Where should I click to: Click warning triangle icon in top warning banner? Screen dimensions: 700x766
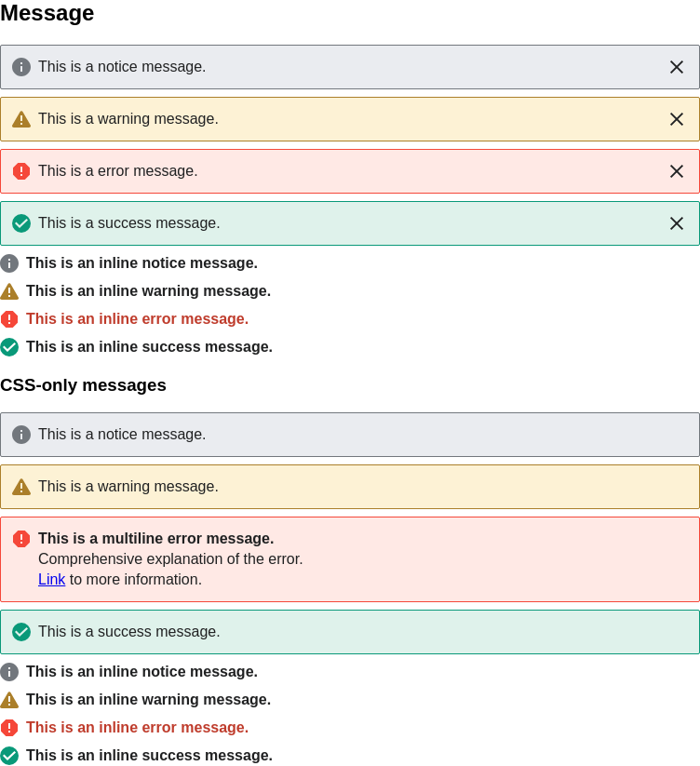[21, 119]
